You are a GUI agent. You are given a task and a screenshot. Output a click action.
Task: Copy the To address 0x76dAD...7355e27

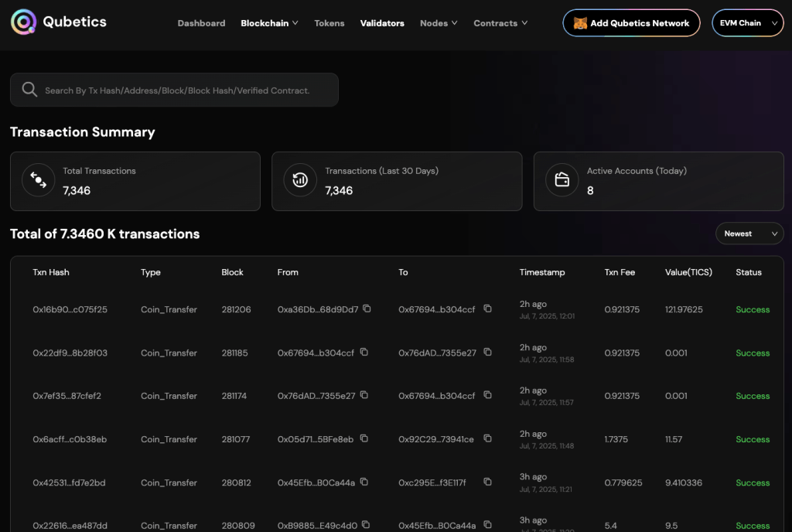(487, 352)
